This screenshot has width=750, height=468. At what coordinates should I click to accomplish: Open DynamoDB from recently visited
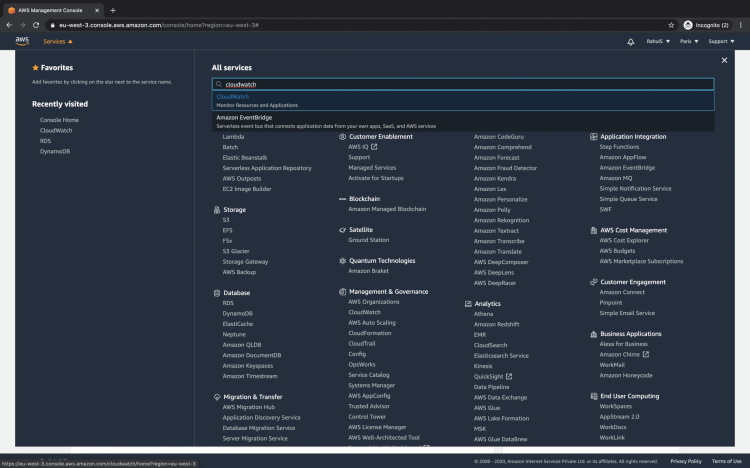point(55,152)
